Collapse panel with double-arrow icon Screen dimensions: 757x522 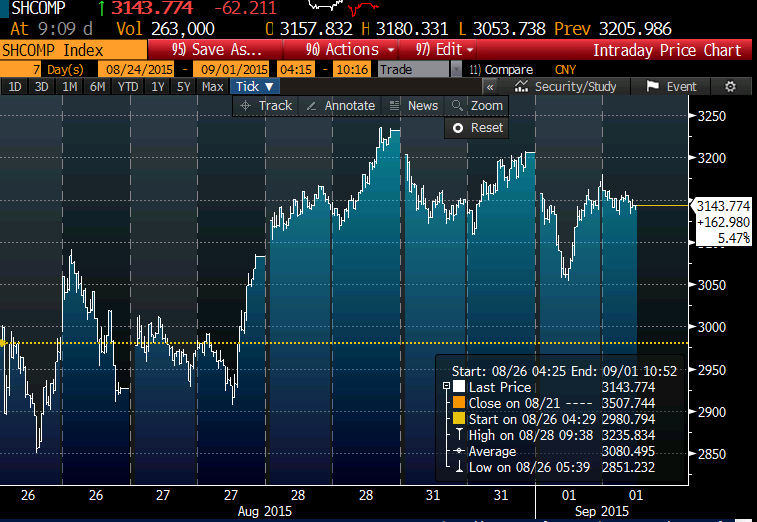[x=490, y=87]
